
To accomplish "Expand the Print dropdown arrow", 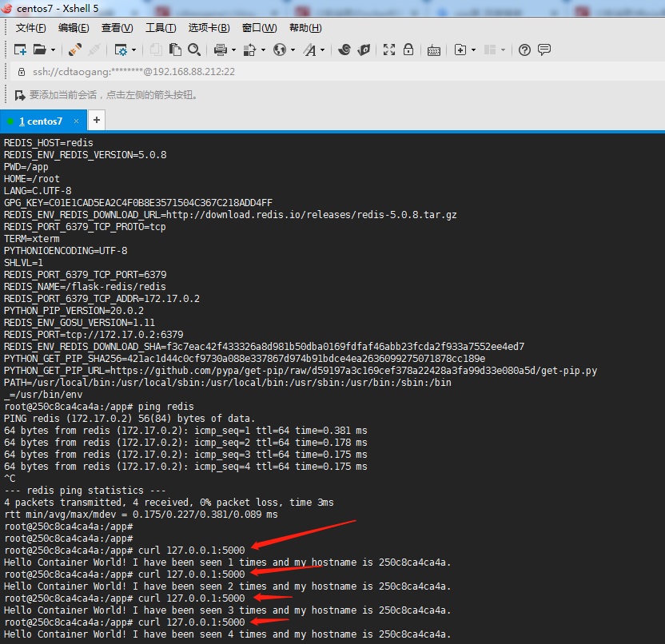I will pos(233,50).
